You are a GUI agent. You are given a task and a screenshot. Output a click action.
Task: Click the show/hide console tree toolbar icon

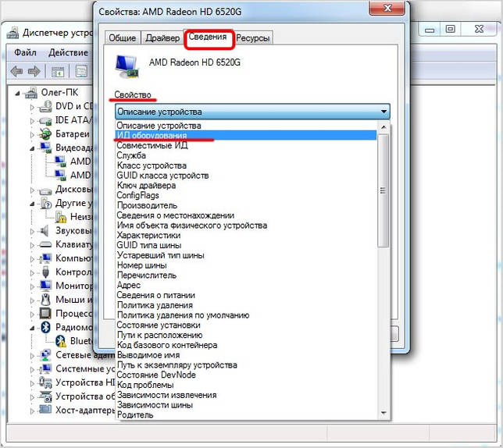(58, 71)
